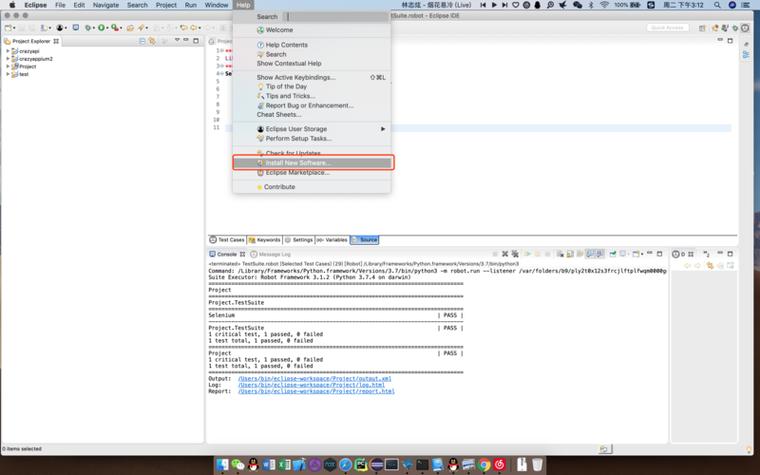Open Finder from the Dock
Viewport: 760px width, 475px height.
click(x=220, y=465)
